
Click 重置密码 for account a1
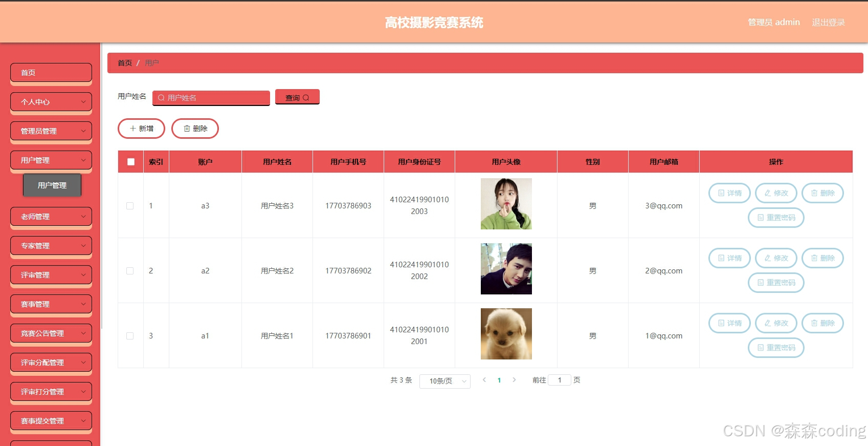[776, 348]
